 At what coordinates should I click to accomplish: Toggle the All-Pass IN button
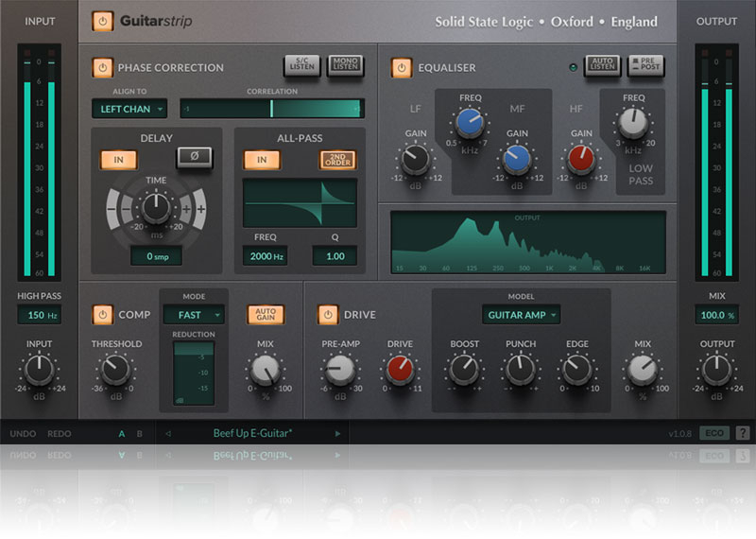point(262,160)
